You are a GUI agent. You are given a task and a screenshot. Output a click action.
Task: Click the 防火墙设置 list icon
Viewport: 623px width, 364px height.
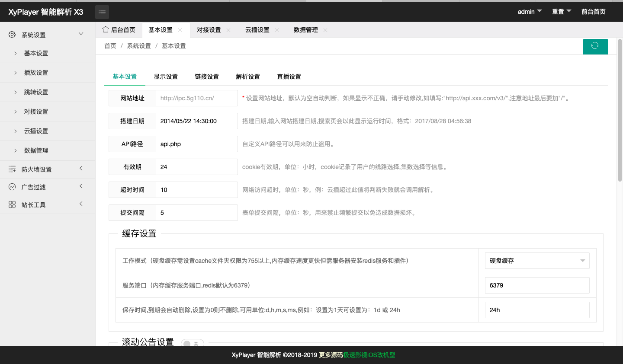point(12,169)
